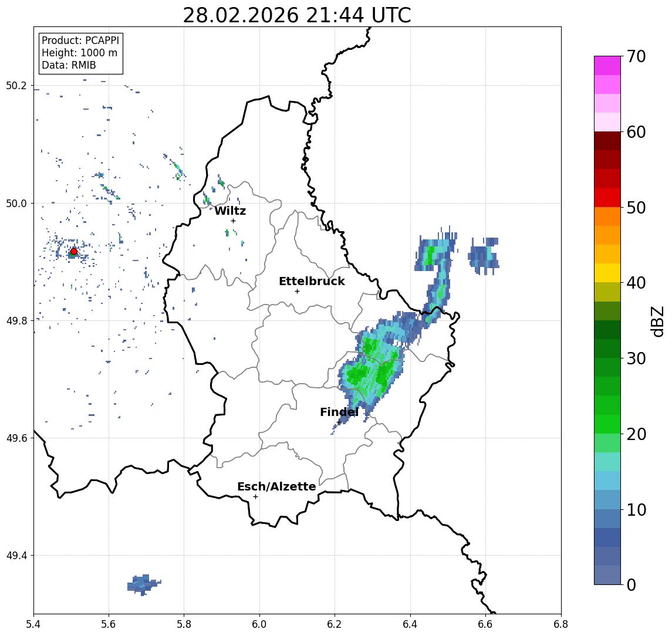
Task: Click the dark maroon colorbar segment below 60
Action: coord(607,141)
